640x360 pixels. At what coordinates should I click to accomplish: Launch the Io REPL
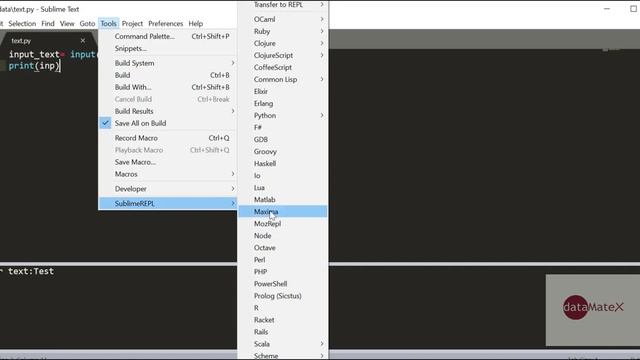[283, 176]
